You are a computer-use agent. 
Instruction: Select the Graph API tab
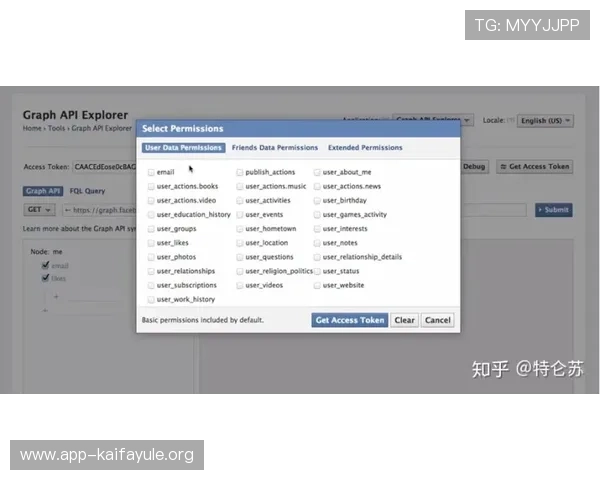[43, 191]
